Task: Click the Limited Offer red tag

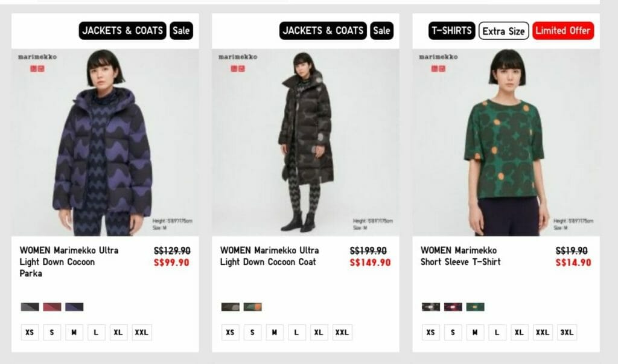Action: pos(563,31)
